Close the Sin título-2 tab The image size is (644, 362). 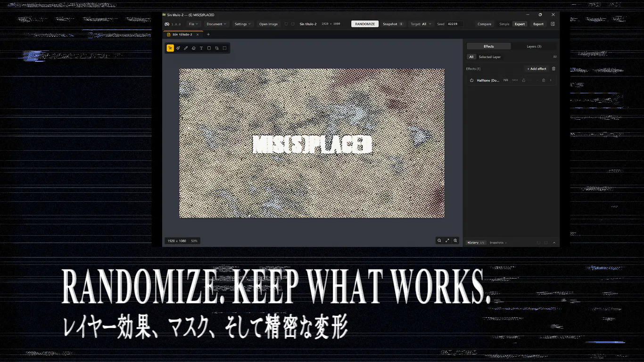coord(198,34)
